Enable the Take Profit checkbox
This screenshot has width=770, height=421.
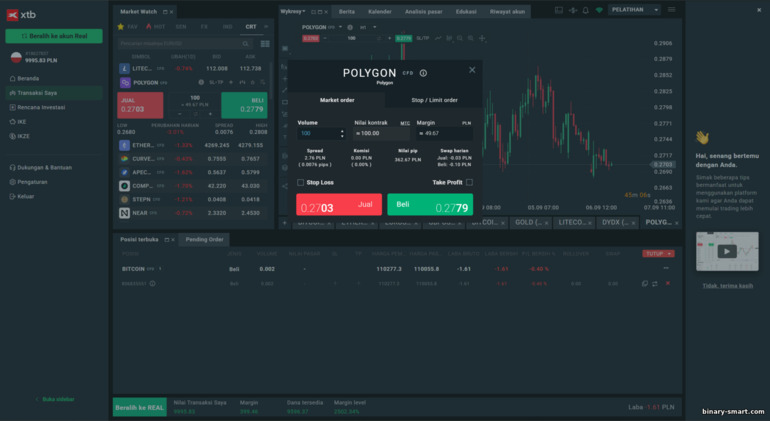pyautogui.click(x=469, y=182)
